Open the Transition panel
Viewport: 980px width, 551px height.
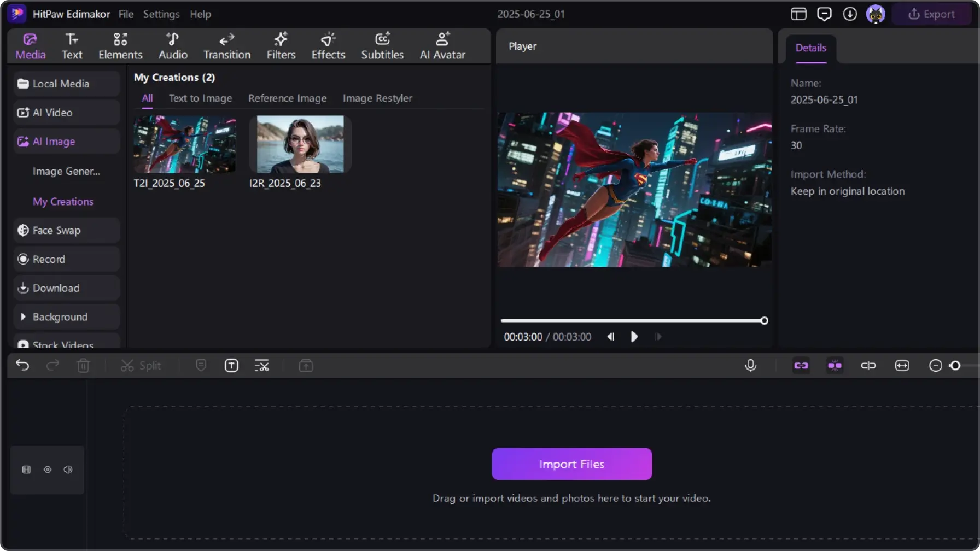[x=227, y=46]
